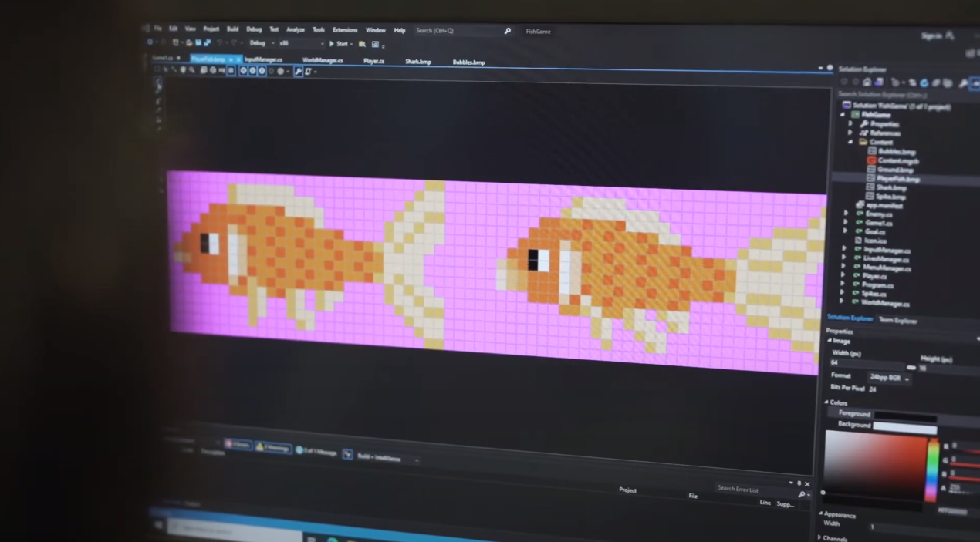Select app.manifest in Solution Explorer

click(x=884, y=206)
